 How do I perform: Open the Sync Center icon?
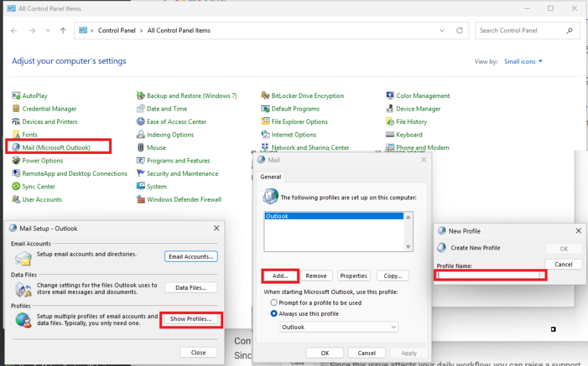(x=16, y=186)
